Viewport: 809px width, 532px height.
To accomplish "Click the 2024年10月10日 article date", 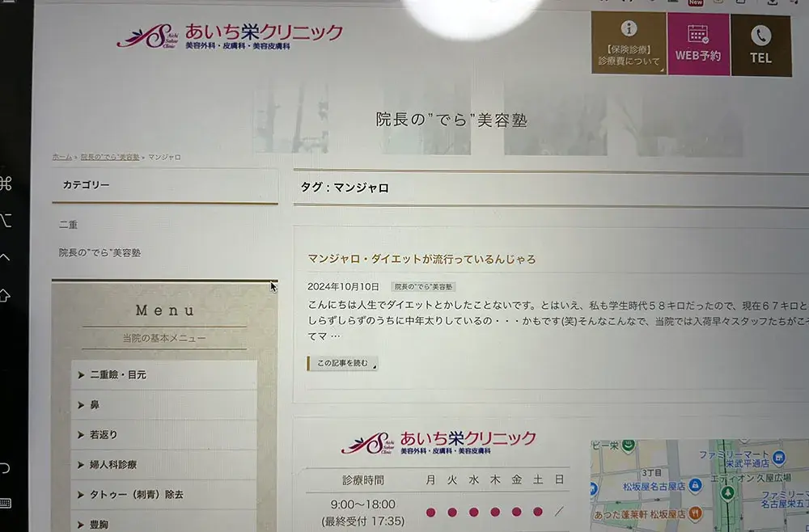I will [x=343, y=287].
